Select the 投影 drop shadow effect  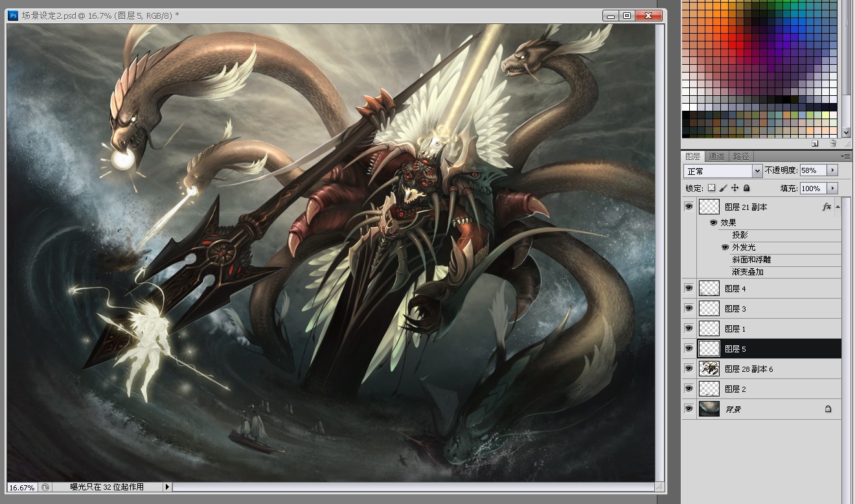pyautogui.click(x=740, y=235)
